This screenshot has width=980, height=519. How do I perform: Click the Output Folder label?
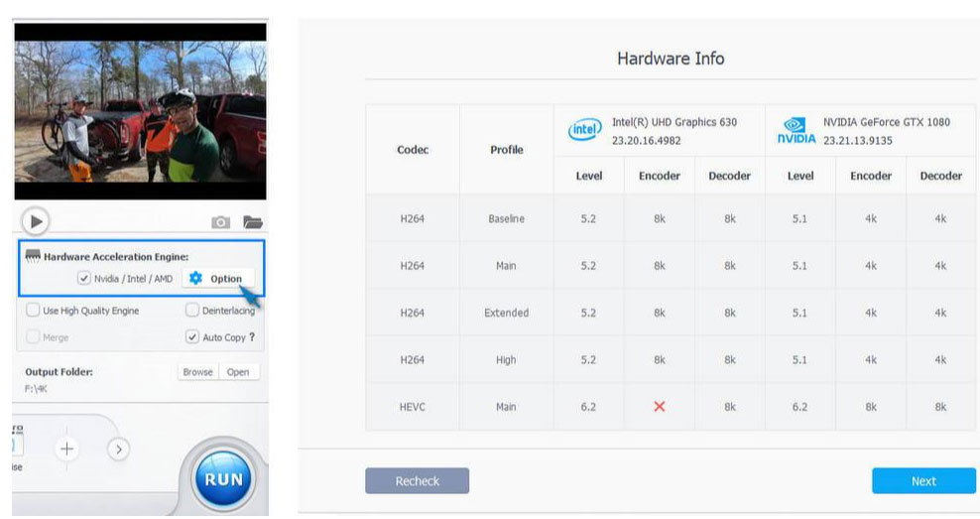click(59, 371)
